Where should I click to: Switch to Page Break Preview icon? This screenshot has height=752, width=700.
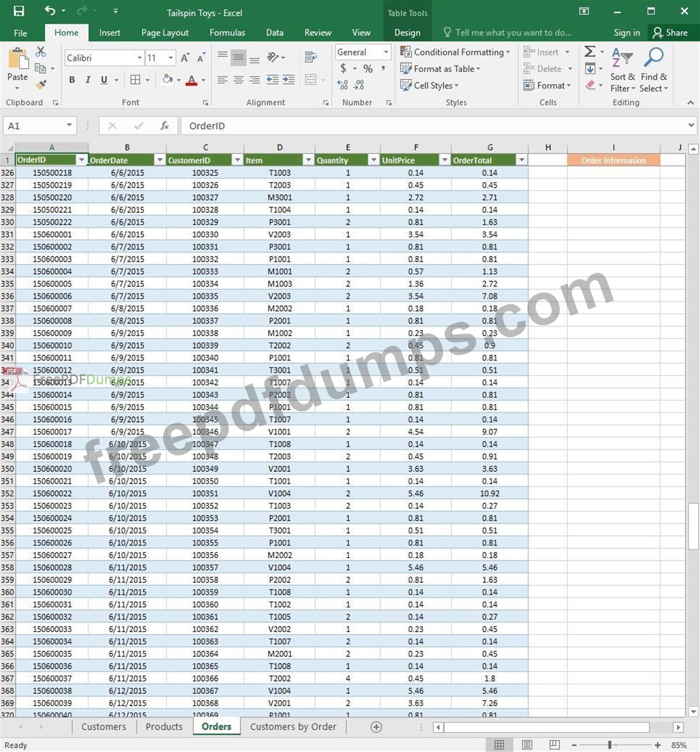pyautogui.click(x=554, y=745)
